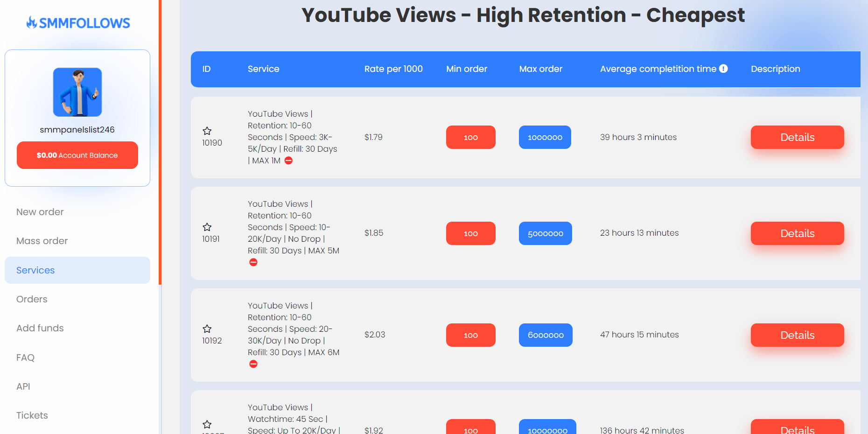Star service 10191 as favorite
This screenshot has height=434, width=868.
coord(207,227)
